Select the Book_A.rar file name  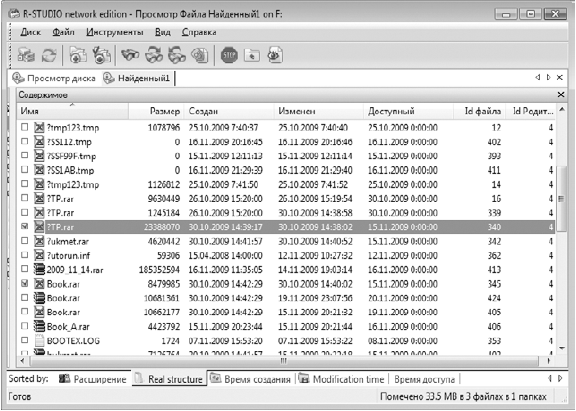[68, 327]
